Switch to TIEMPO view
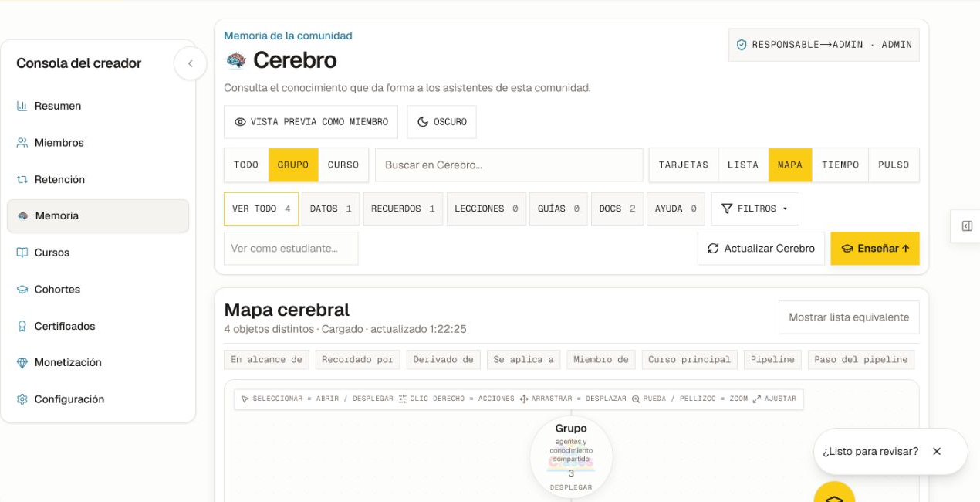The height and width of the screenshot is (502, 980). click(x=840, y=165)
